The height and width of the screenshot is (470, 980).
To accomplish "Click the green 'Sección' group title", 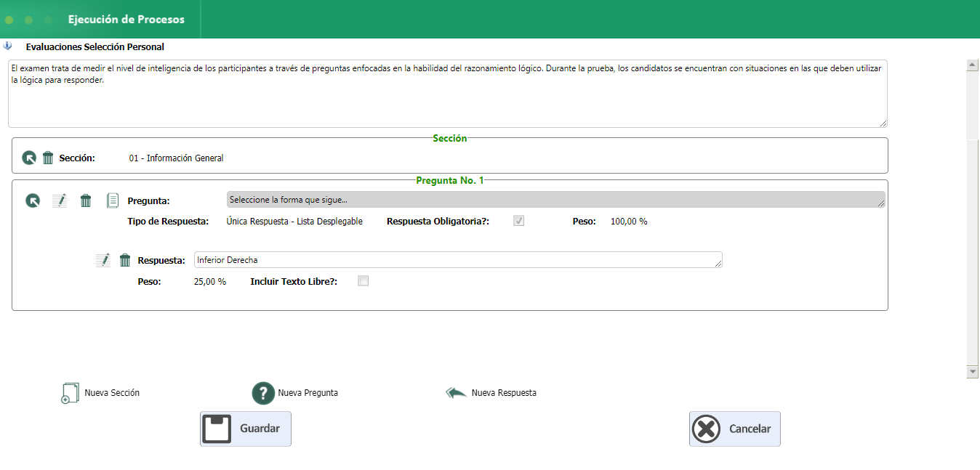I will click(x=450, y=138).
